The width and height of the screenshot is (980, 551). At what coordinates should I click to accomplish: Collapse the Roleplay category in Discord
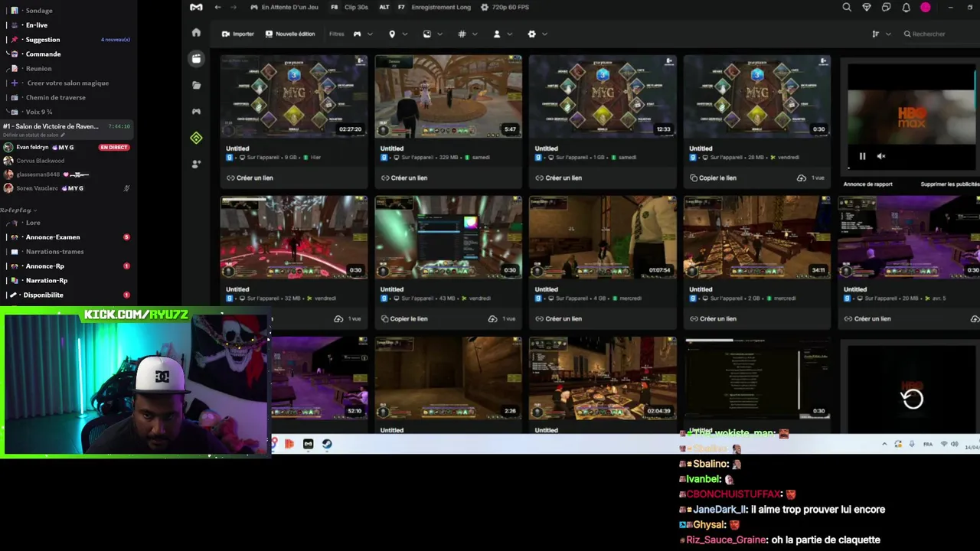point(18,210)
